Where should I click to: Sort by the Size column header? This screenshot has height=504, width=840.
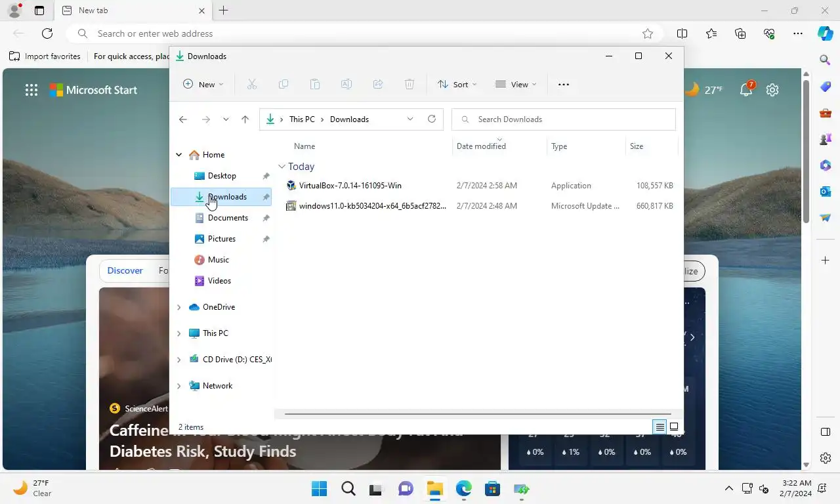click(637, 146)
